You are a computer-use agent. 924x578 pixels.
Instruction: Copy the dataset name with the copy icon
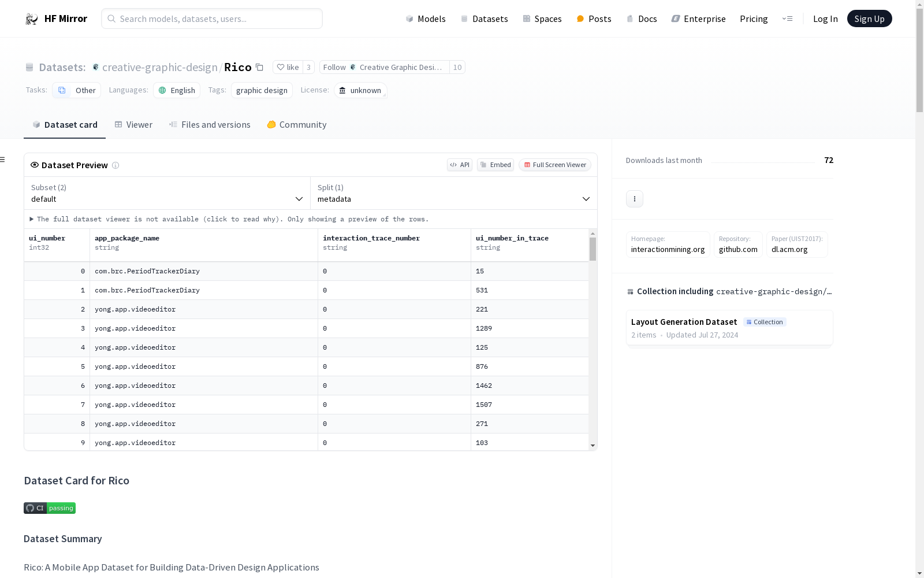coord(260,68)
